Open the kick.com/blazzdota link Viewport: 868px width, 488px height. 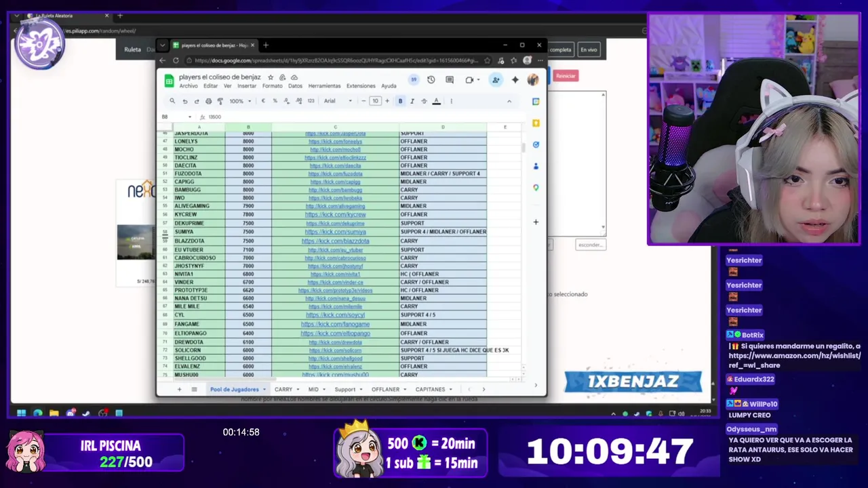point(335,241)
